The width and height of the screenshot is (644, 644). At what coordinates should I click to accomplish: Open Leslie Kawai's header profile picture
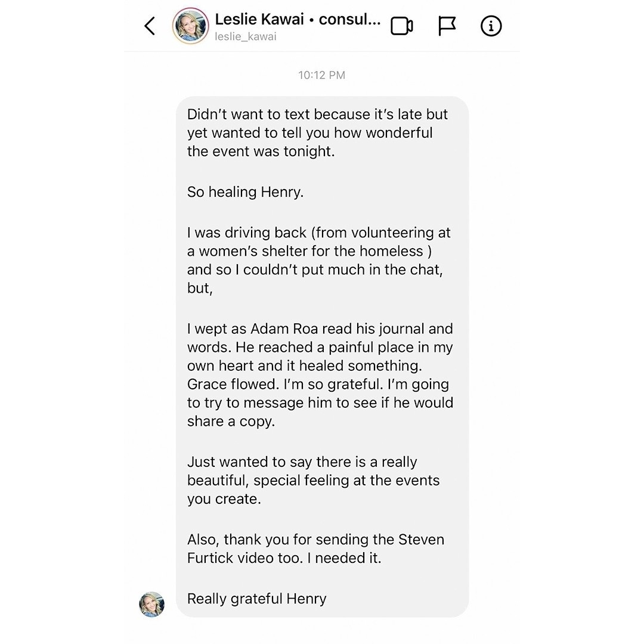190,26
